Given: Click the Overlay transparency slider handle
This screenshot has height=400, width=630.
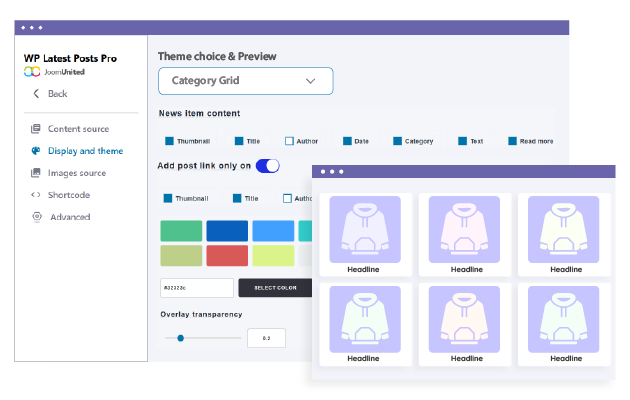Looking at the screenshot, I should click(181, 338).
